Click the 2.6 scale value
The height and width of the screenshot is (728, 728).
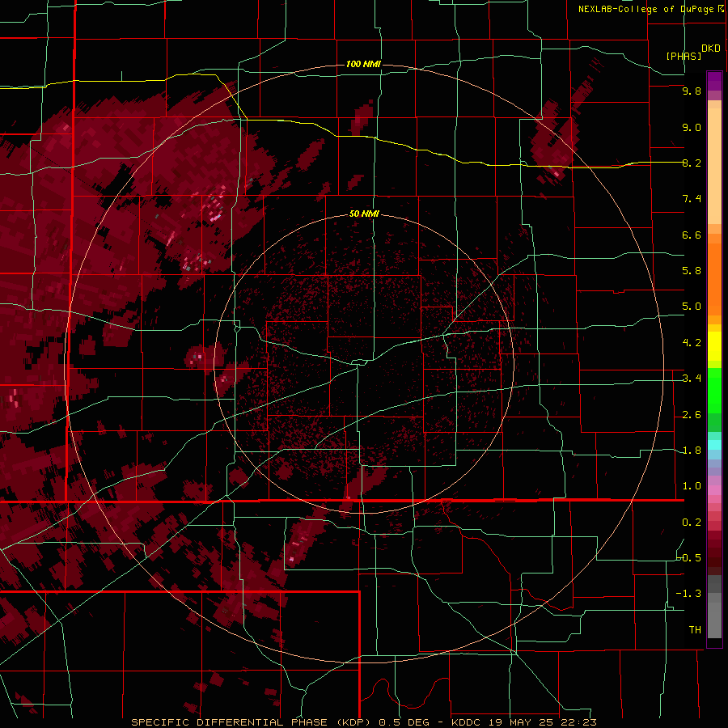point(692,415)
